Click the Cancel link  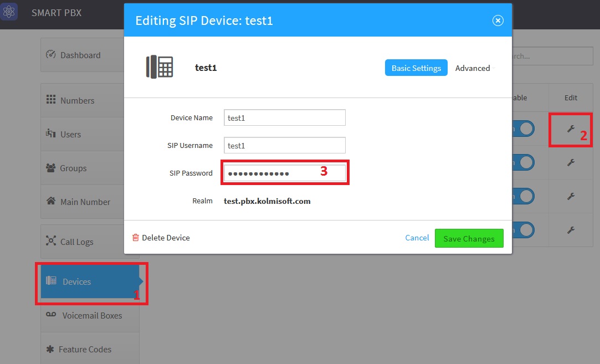click(x=417, y=238)
